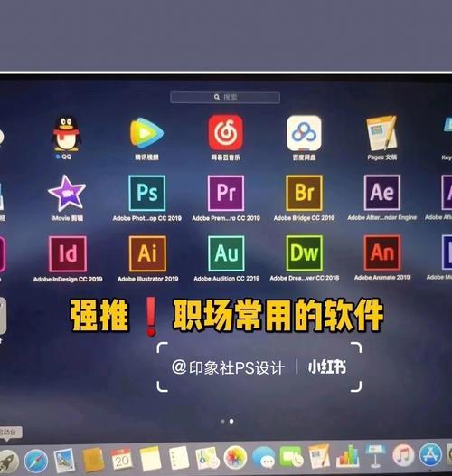Open Adobe Bridge CC 2019

pyautogui.click(x=304, y=193)
